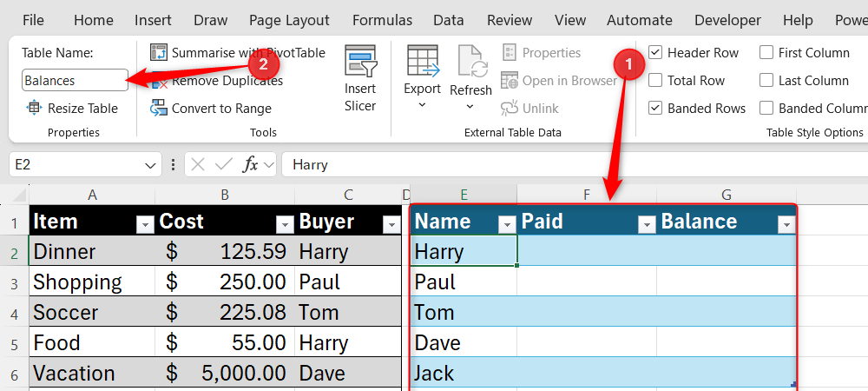Image resolution: width=868 pixels, height=391 pixels.
Task: Switch to the Page Layout tab
Action: tap(289, 21)
